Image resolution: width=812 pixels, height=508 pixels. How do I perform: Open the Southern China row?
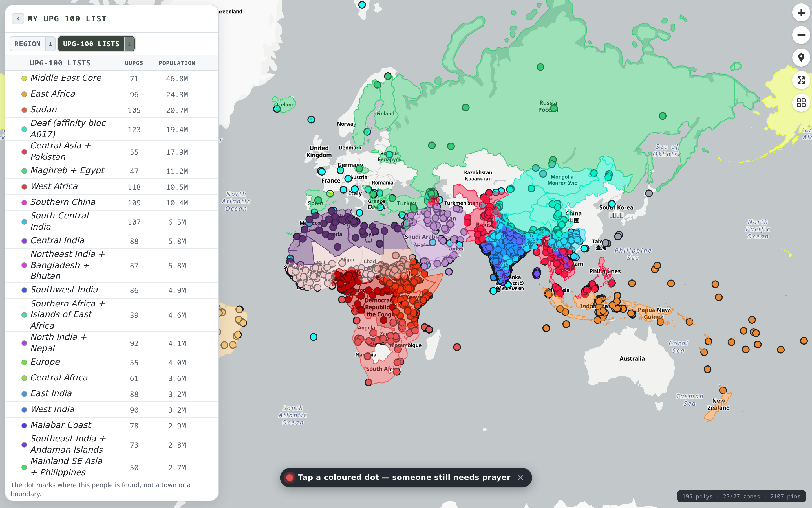click(112, 202)
